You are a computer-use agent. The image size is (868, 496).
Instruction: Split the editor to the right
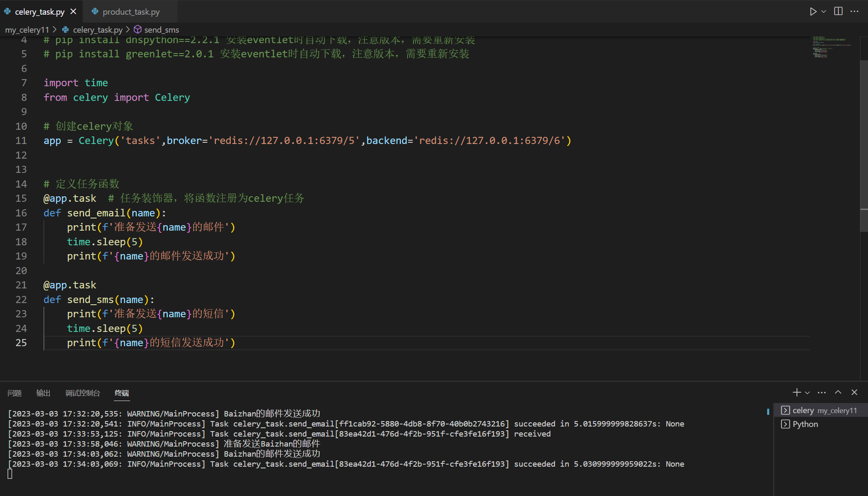(x=838, y=11)
